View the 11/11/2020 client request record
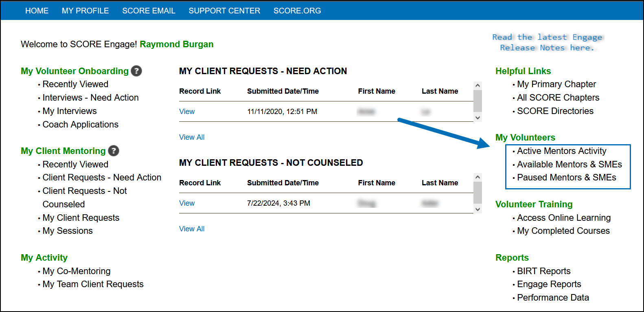This screenshot has width=644, height=312. click(x=187, y=112)
